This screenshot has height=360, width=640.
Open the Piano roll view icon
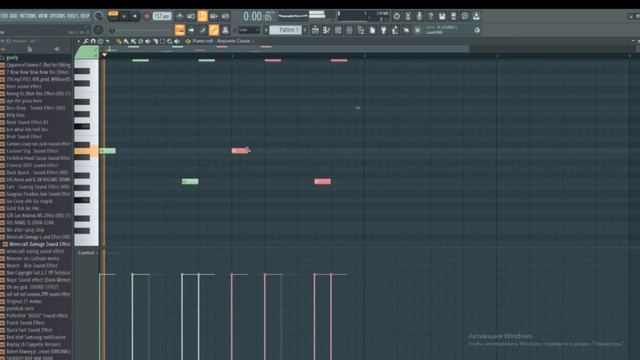pos(327,30)
